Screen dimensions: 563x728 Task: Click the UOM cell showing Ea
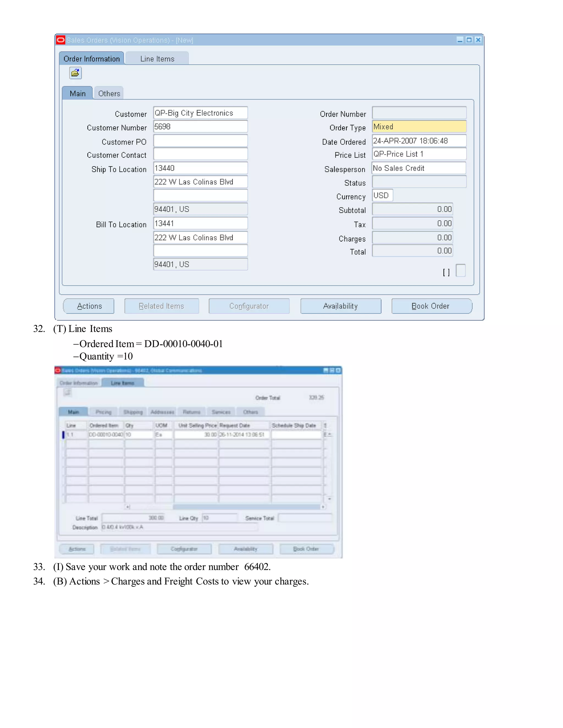tap(164, 435)
